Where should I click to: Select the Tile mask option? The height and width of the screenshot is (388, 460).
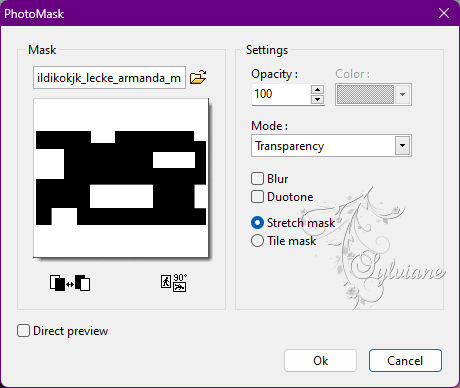pyautogui.click(x=257, y=241)
